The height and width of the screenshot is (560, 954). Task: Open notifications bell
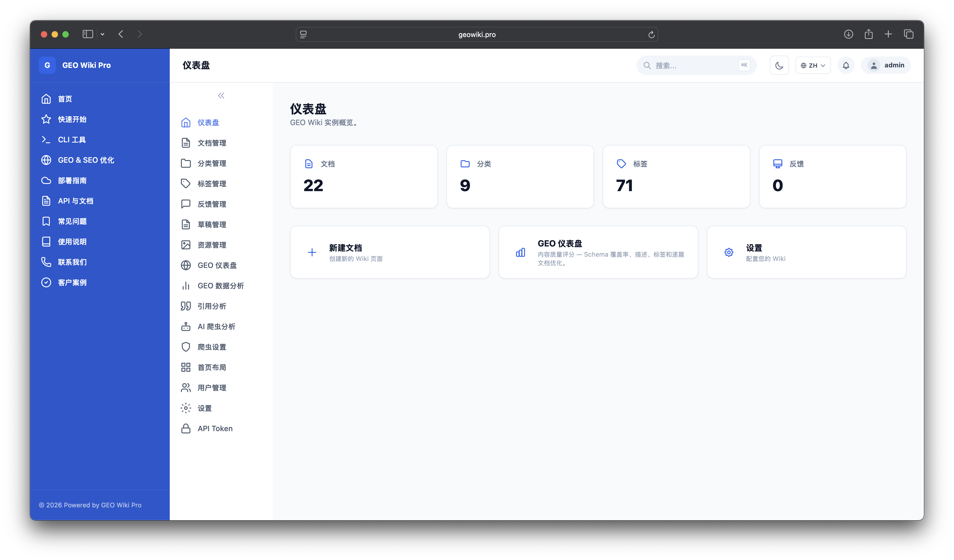[x=846, y=66]
